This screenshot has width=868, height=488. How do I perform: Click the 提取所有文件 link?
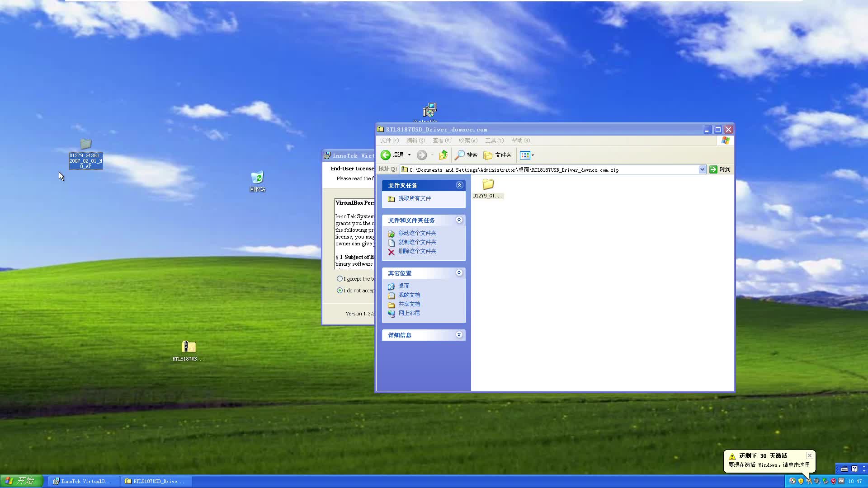click(x=415, y=198)
